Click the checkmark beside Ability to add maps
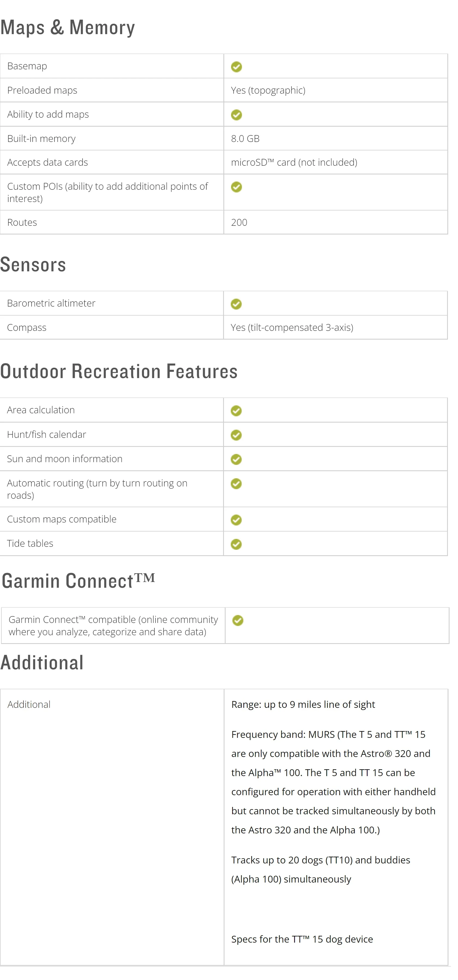 (x=237, y=114)
